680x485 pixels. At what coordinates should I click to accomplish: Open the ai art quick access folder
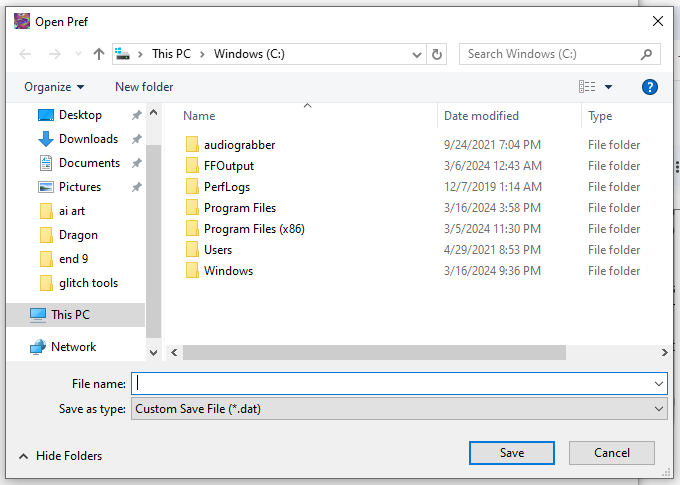click(72, 211)
